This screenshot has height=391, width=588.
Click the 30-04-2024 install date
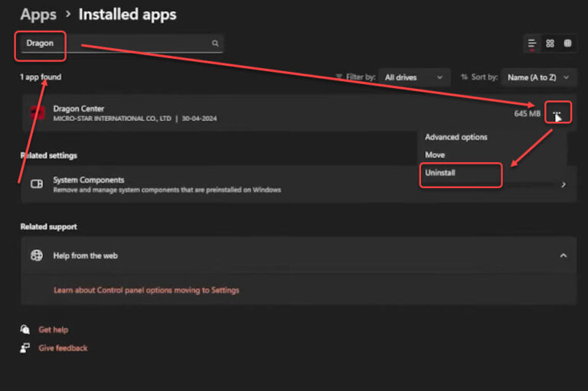coord(199,119)
